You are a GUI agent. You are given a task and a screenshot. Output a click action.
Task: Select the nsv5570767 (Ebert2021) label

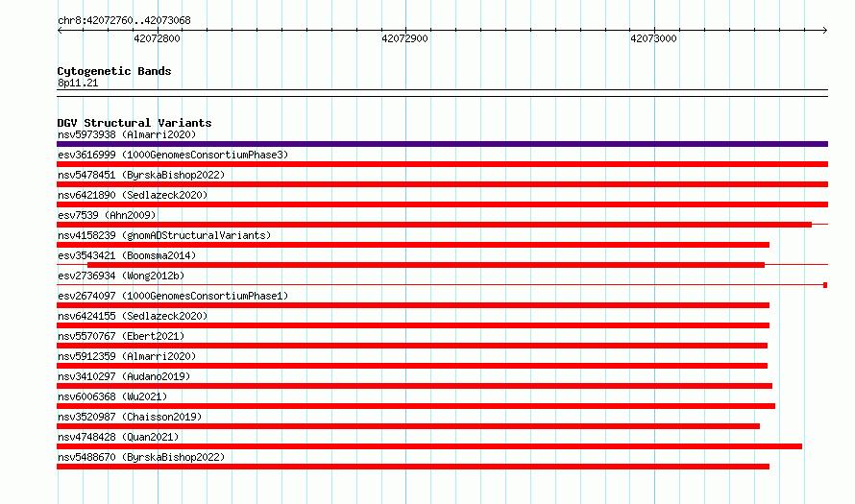[x=121, y=336]
